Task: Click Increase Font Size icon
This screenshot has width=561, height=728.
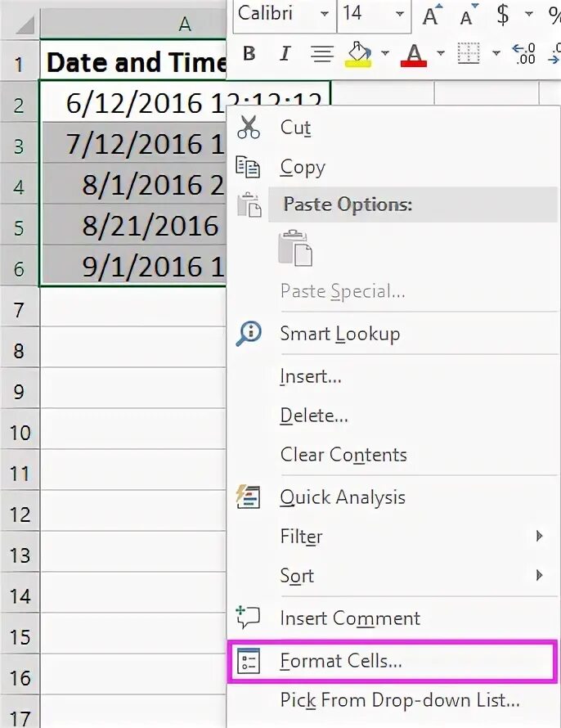Action: [432, 16]
